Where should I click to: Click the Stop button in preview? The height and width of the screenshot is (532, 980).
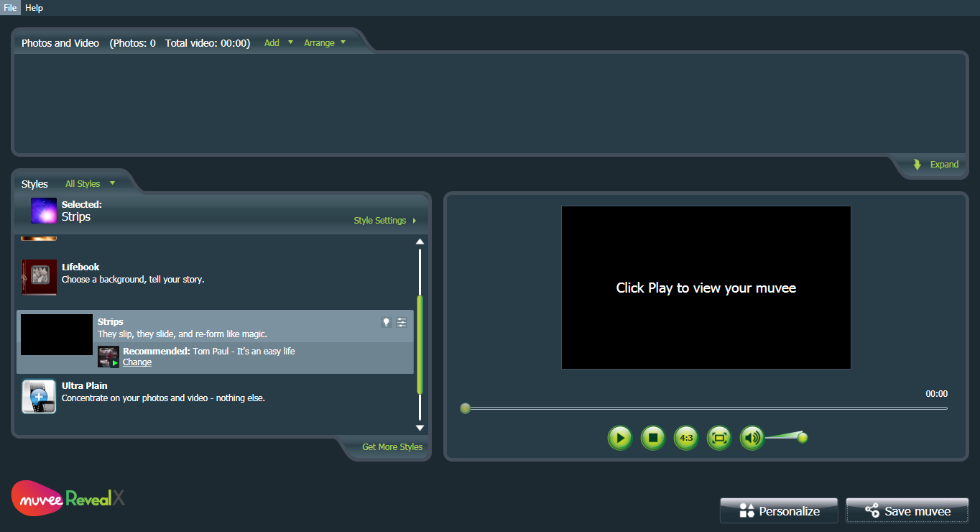653,437
